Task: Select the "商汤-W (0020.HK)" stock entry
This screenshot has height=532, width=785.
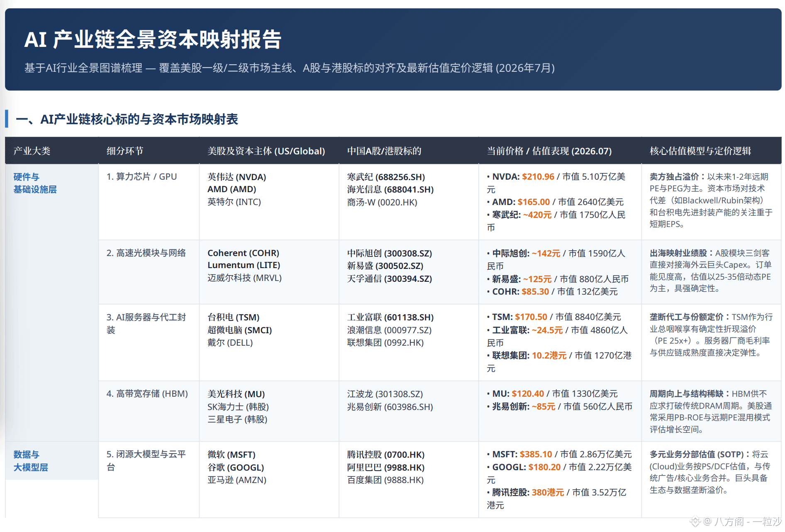Action: [382, 203]
